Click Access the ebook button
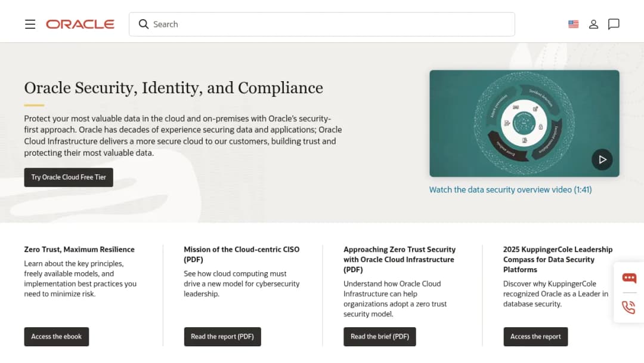Screen dimensions: 644x363 [x=57, y=337]
